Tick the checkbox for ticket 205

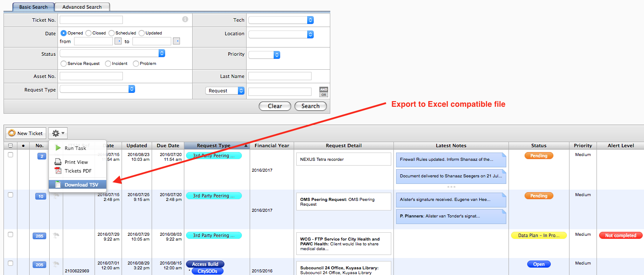[10, 263]
